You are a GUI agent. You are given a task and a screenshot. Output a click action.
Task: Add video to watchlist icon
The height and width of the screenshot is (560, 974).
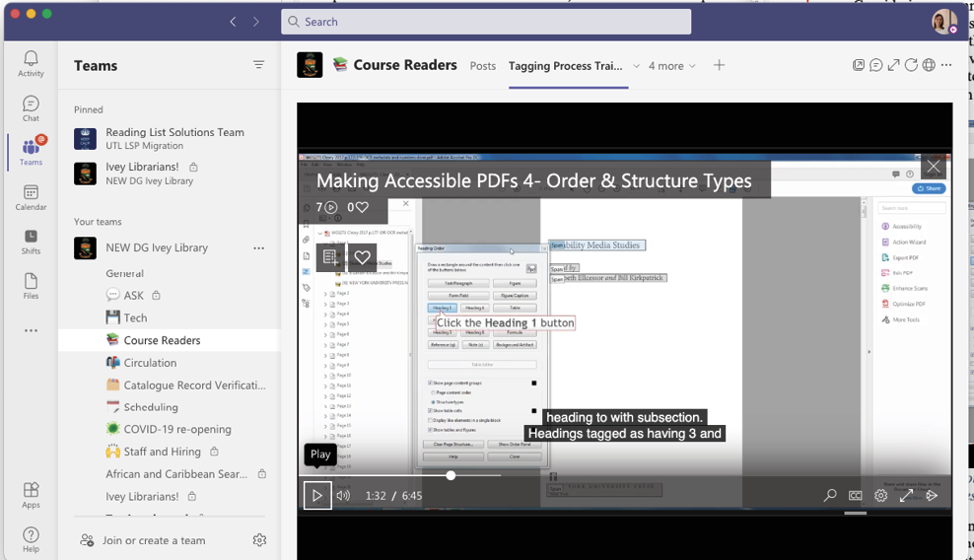[x=330, y=256]
